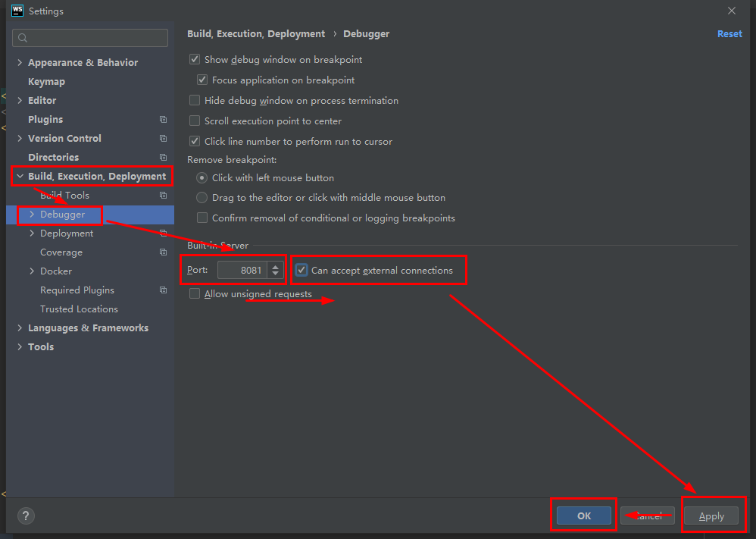Collapse the Build, Execution, Deployment section
The height and width of the screenshot is (539, 756).
[20, 176]
